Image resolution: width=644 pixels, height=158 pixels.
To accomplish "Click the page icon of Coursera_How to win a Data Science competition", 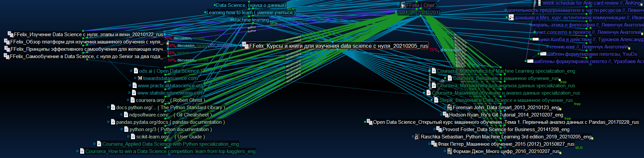I will [x=82, y=151].
